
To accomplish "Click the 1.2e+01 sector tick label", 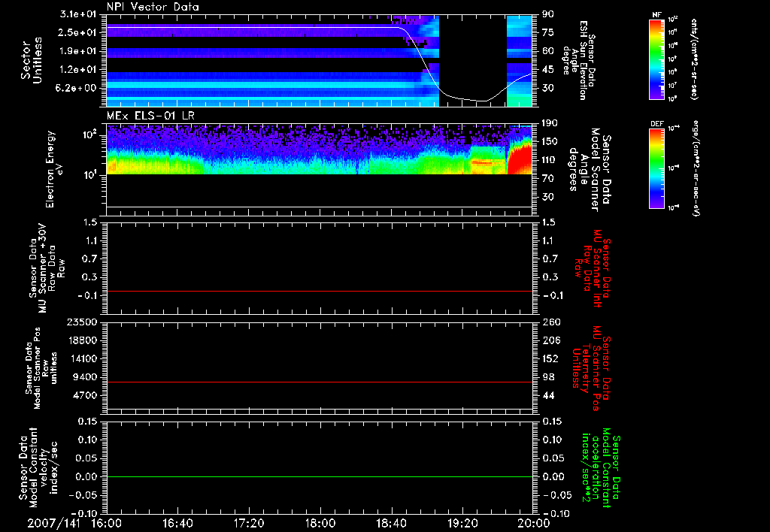I will 78,70.
